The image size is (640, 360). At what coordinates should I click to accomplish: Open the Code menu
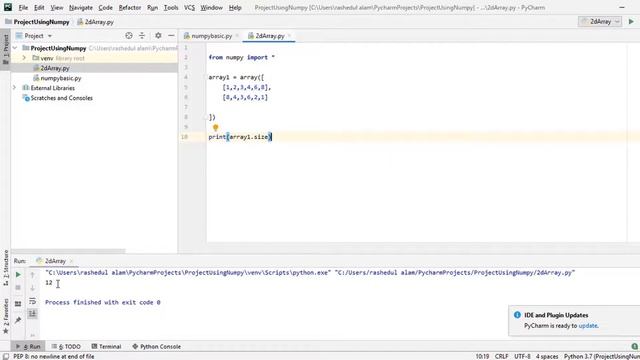pyautogui.click(x=105, y=8)
